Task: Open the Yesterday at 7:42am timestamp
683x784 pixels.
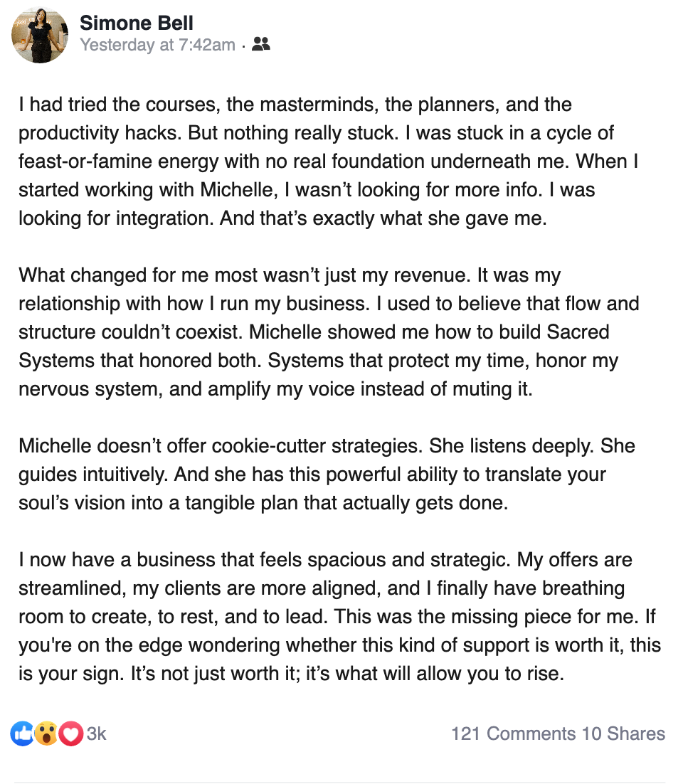Action: (x=157, y=45)
